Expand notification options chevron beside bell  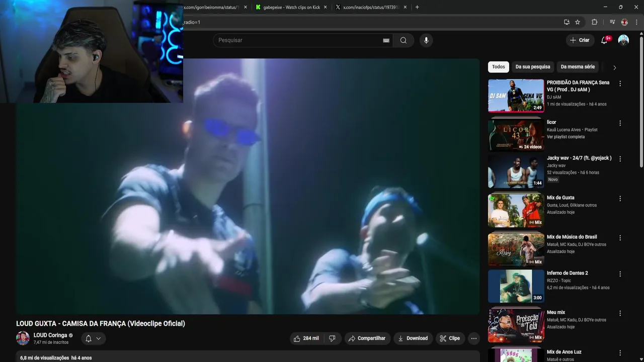tap(99, 338)
